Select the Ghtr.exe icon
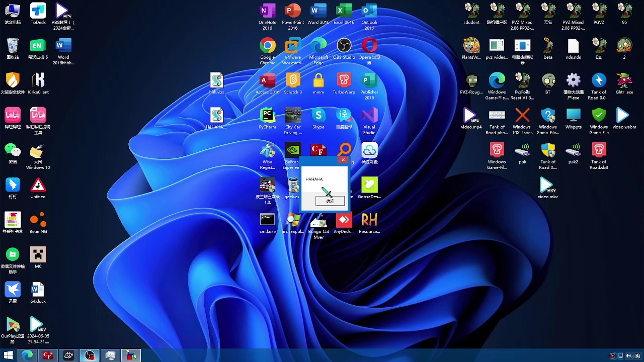The height and width of the screenshot is (362, 644). [624, 83]
